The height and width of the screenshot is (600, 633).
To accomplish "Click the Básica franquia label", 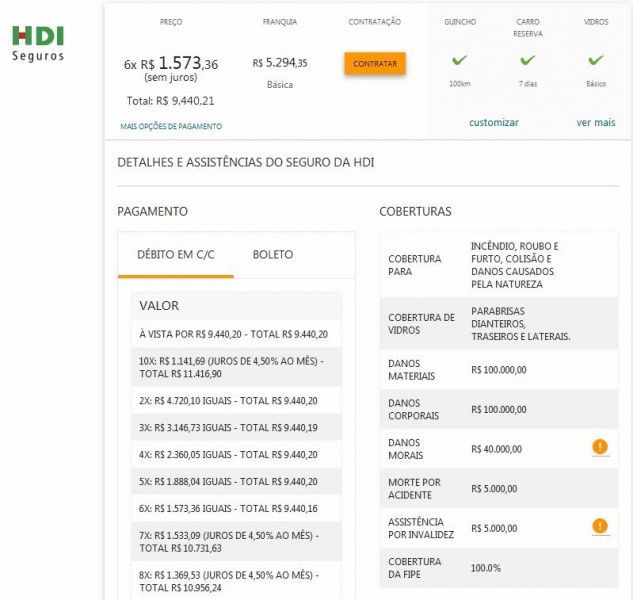I will [280, 85].
